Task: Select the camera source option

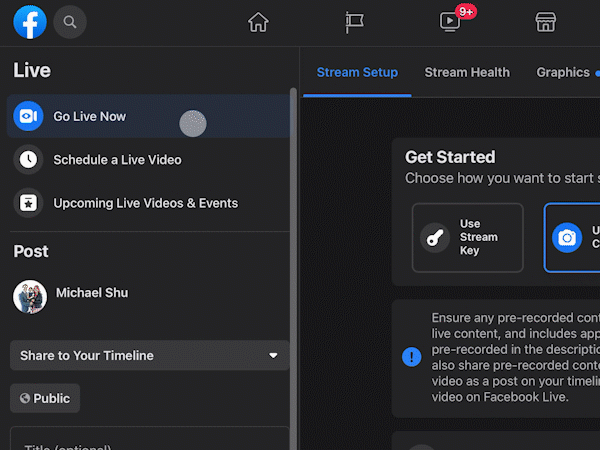Action: click(x=572, y=238)
